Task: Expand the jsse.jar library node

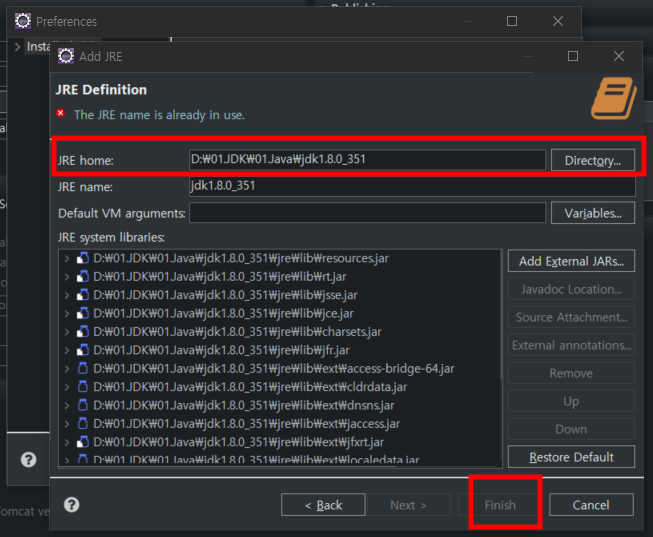Action: (x=67, y=296)
